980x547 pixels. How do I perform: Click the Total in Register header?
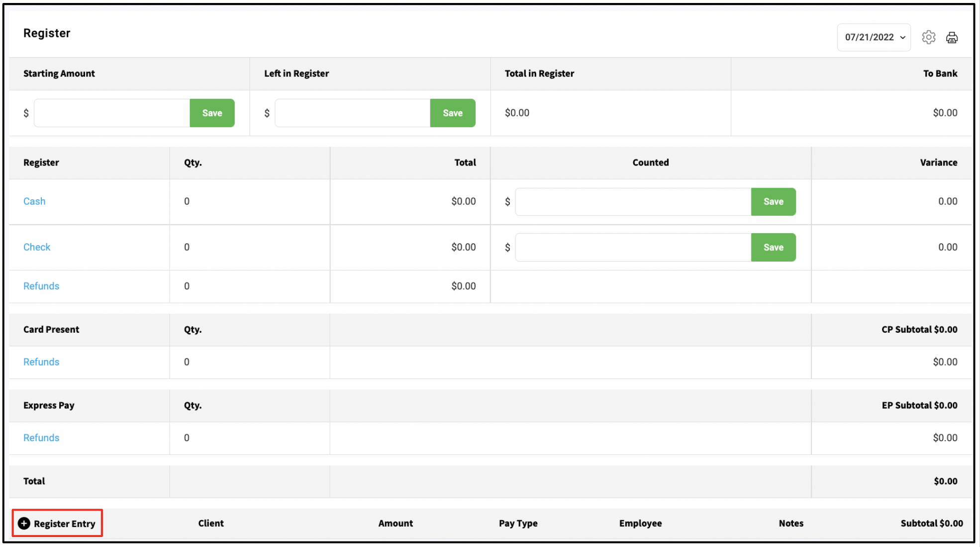[x=539, y=74]
